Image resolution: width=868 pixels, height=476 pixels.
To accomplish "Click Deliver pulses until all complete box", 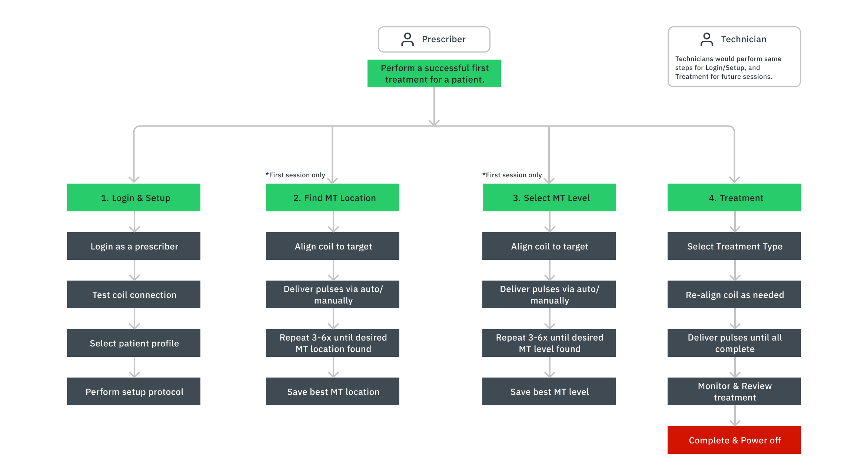I will (x=734, y=343).
